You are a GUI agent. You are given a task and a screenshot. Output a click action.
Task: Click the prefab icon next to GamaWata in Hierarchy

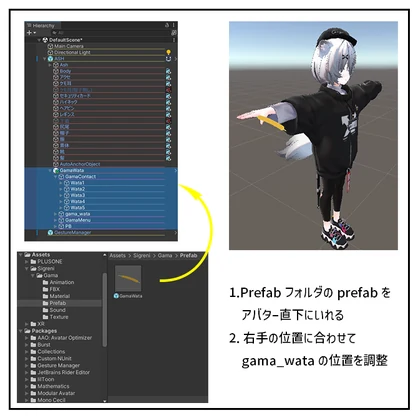56,170
